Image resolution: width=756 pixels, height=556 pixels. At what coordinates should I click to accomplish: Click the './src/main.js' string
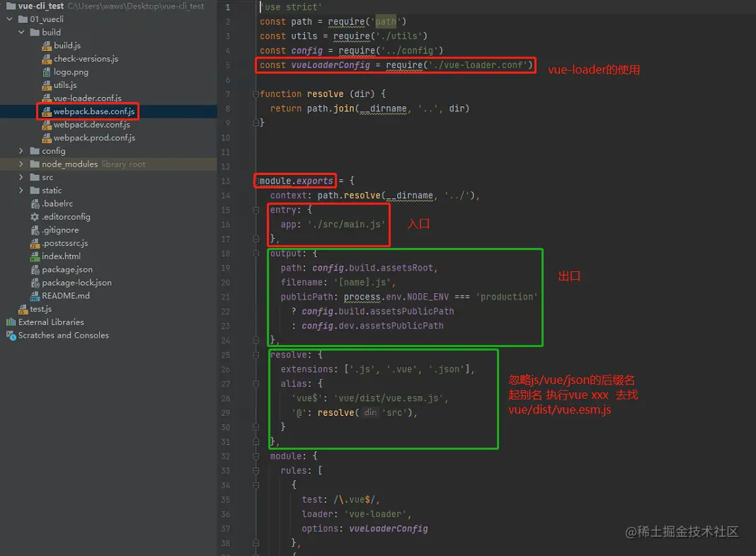[346, 225]
